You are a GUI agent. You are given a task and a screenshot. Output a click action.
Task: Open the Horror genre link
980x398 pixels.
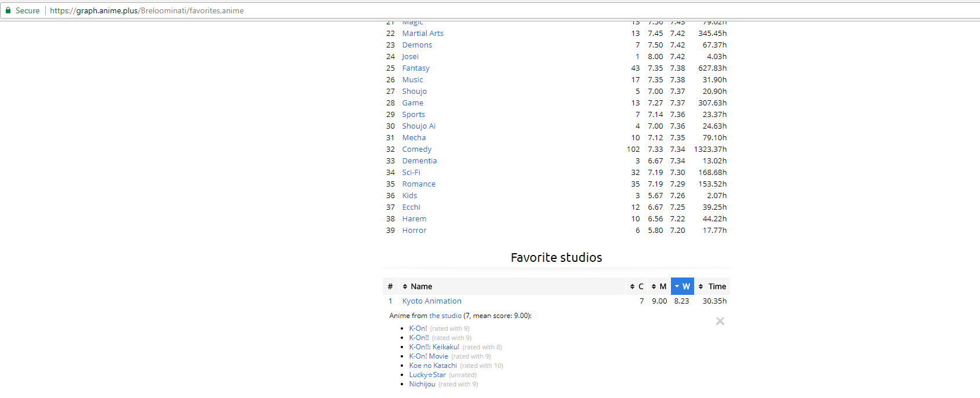click(414, 231)
